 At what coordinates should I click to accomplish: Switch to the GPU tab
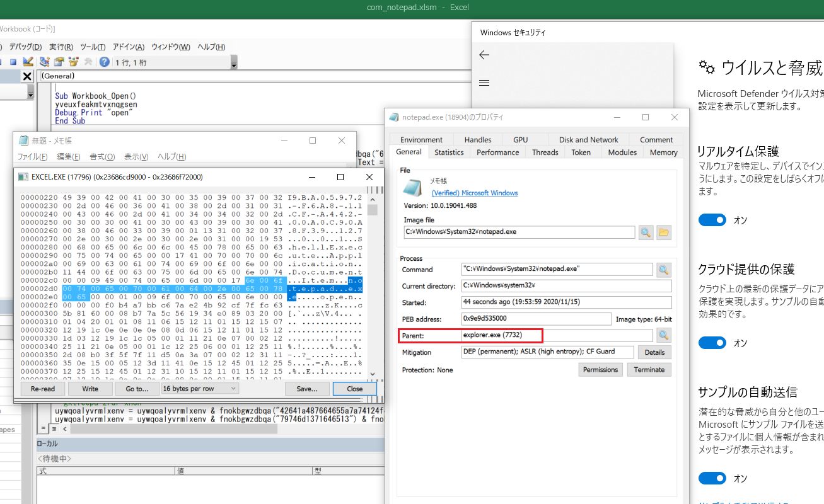point(520,140)
